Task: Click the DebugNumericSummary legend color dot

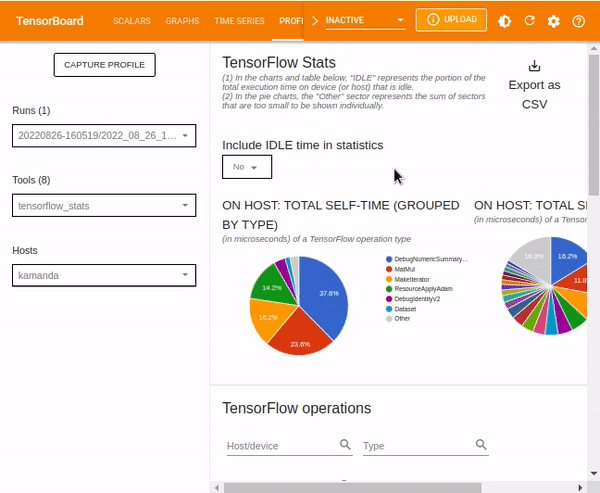Action: click(x=389, y=260)
